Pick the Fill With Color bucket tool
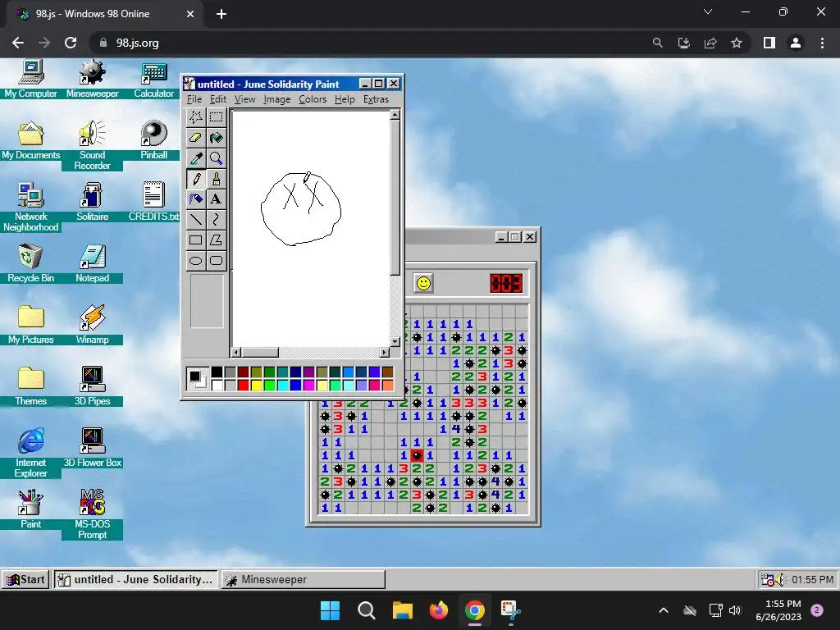 (x=216, y=138)
